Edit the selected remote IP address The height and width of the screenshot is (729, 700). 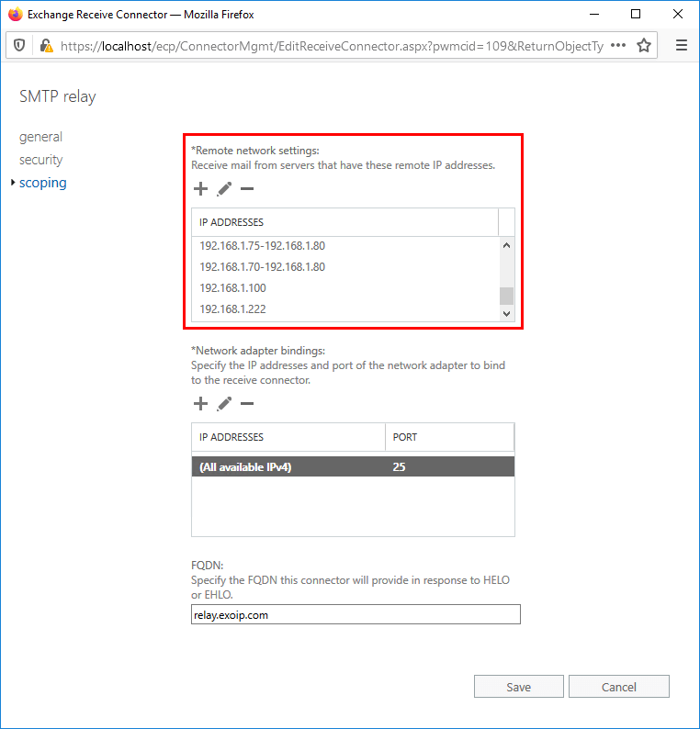(x=224, y=189)
